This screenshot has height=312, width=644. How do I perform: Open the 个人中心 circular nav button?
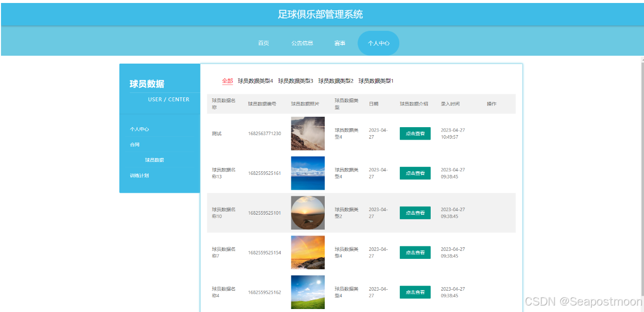point(378,43)
